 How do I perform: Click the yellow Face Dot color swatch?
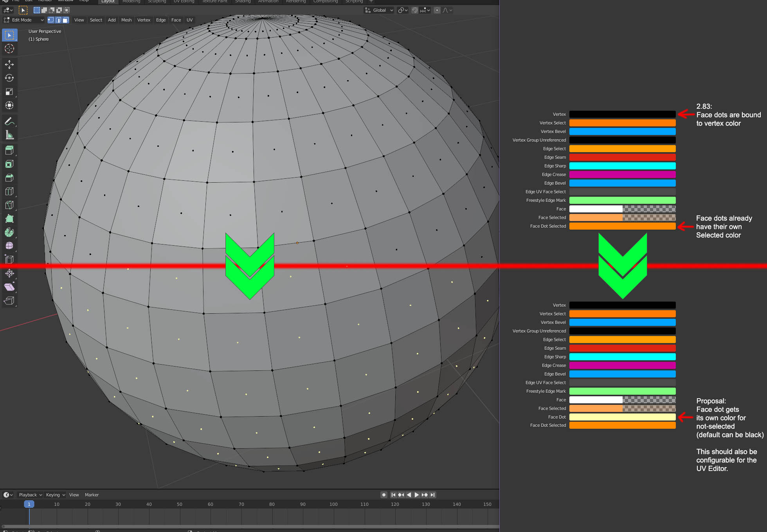coord(622,417)
